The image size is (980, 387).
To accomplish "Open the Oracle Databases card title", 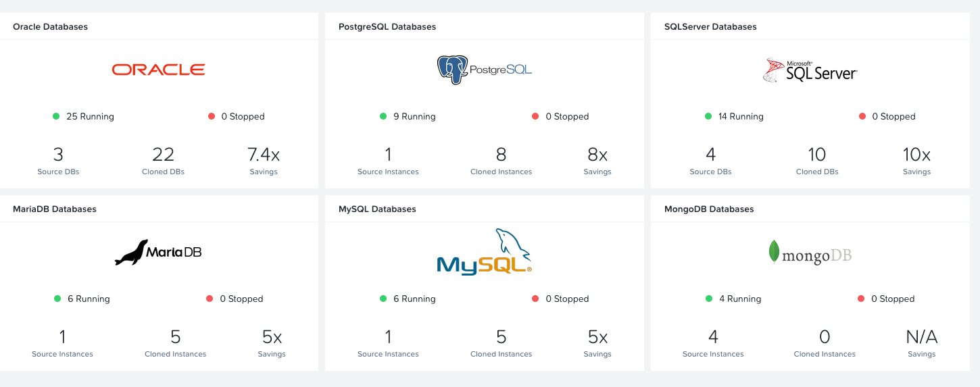I will (50, 27).
